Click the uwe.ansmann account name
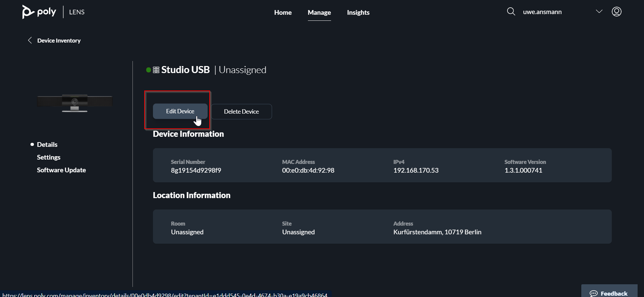 click(x=542, y=12)
